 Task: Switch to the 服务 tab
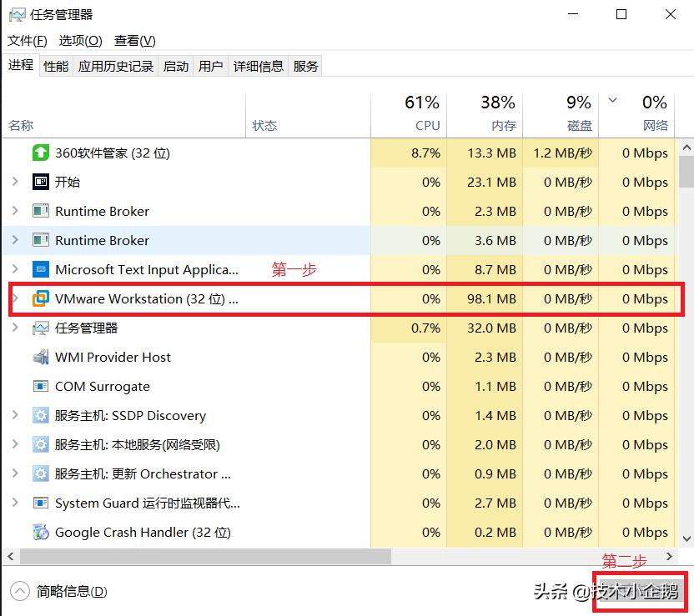[304, 66]
